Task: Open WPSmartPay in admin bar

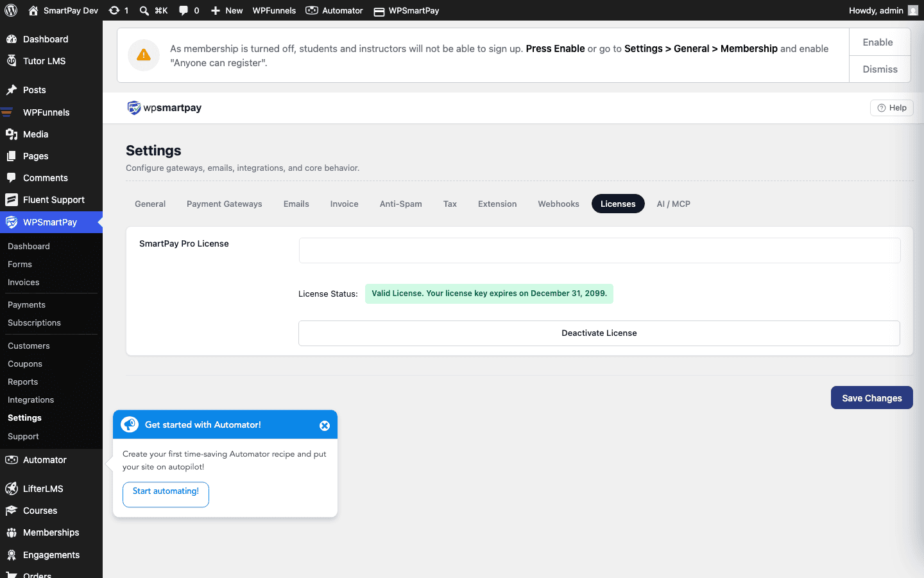Action: [406, 10]
